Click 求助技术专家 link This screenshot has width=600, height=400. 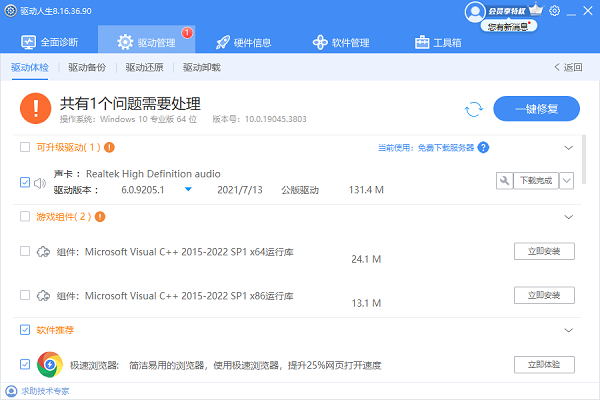click(45, 391)
